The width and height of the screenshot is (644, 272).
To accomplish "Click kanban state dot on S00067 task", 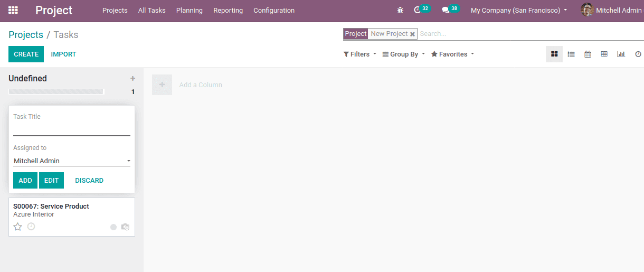I will pyautogui.click(x=113, y=227).
